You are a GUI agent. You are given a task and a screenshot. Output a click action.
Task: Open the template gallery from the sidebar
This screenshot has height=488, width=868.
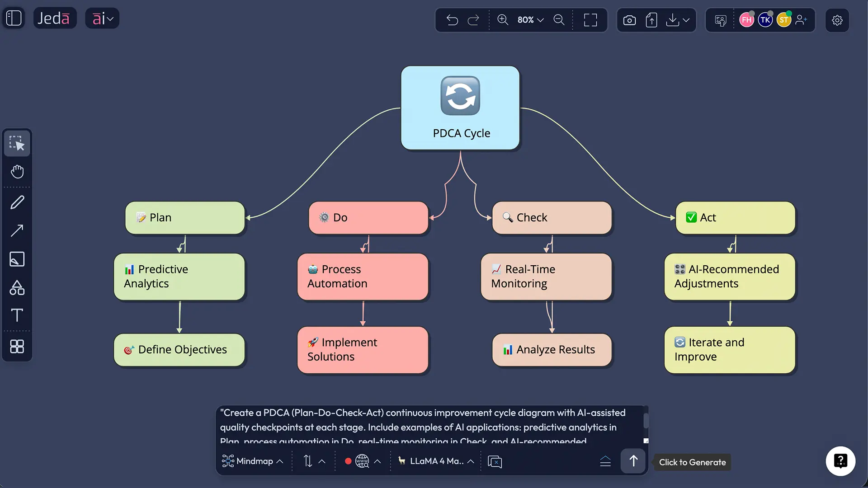point(17,347)
